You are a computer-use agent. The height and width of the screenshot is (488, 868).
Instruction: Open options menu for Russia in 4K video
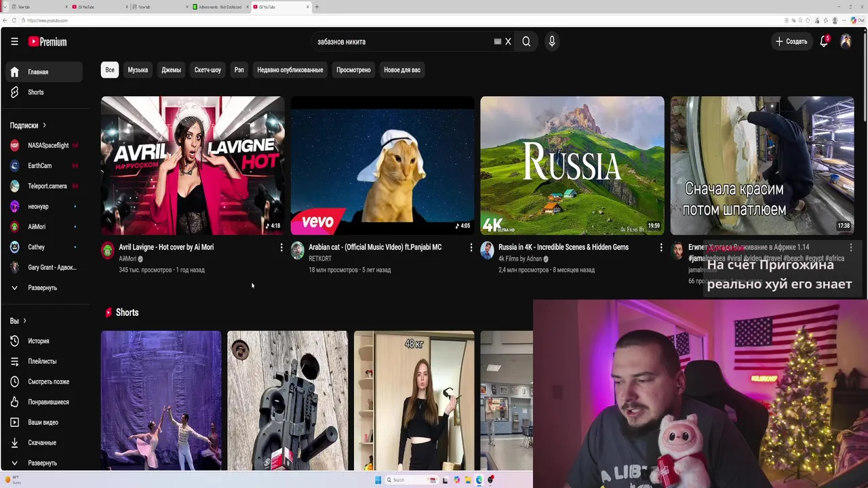pyautogui.click(x=661, y=247)
